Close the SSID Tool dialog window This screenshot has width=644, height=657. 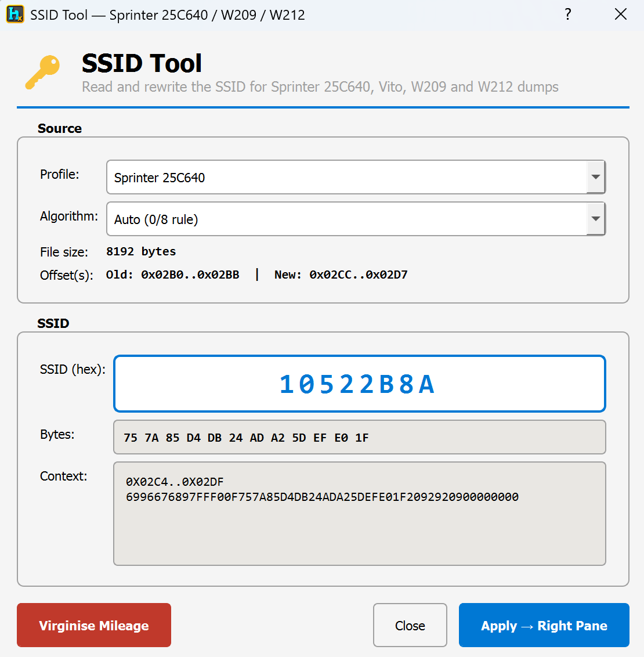tap(621, 15)
